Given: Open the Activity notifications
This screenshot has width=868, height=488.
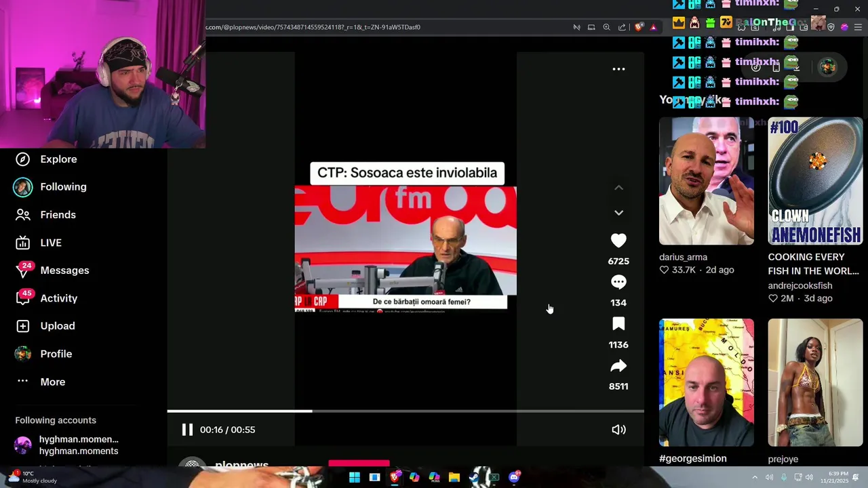Looking at the screenshot, I should 59,298.
